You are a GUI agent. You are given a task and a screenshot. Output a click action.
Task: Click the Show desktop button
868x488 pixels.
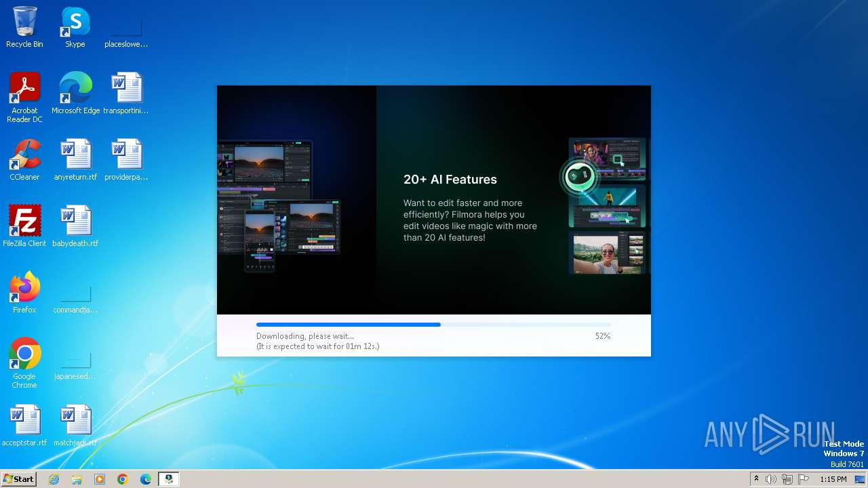click(x=860, y=479)
